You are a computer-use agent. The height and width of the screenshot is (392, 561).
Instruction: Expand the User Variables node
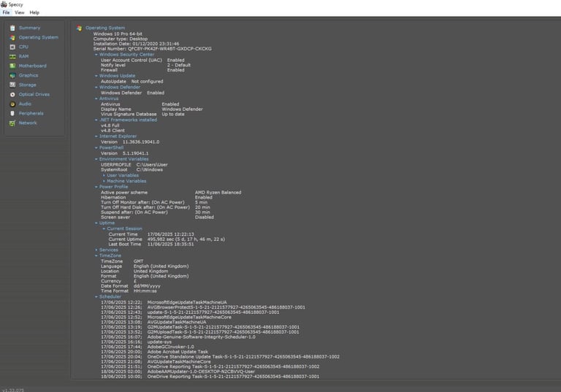coord(104,176)
